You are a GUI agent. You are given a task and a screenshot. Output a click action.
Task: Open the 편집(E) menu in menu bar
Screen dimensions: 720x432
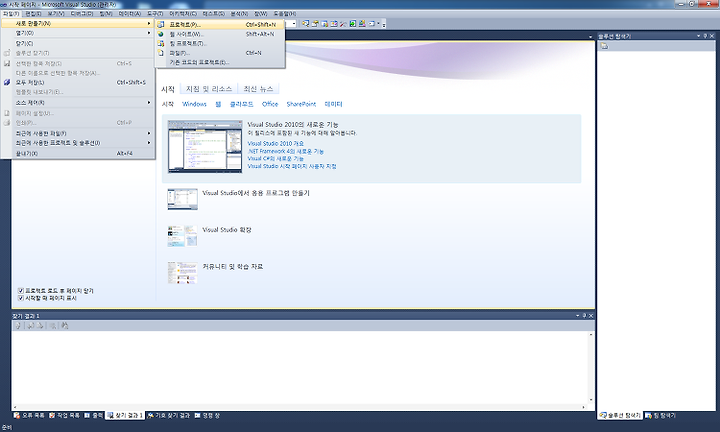click(33, 14)
